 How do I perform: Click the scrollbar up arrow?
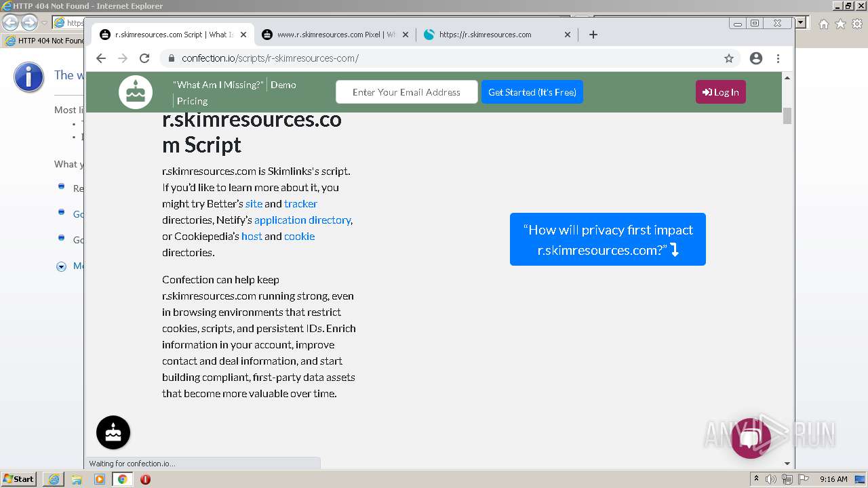[787, 77]
